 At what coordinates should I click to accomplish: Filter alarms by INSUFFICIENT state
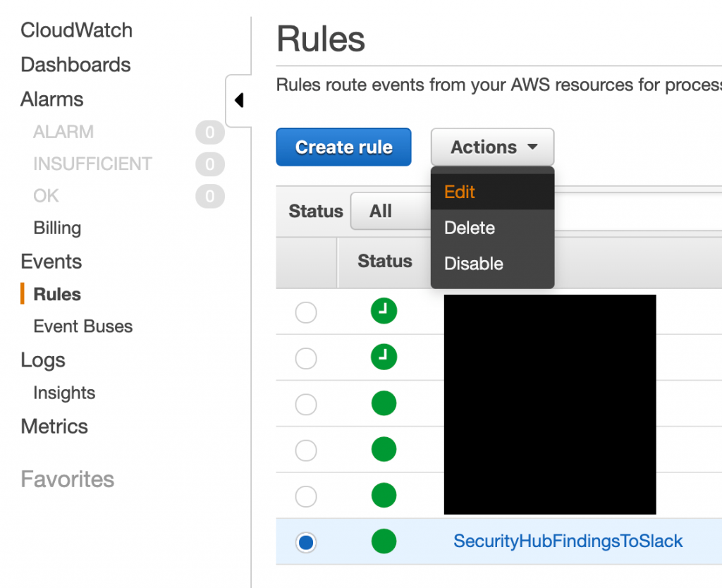(x=92, y=164)
